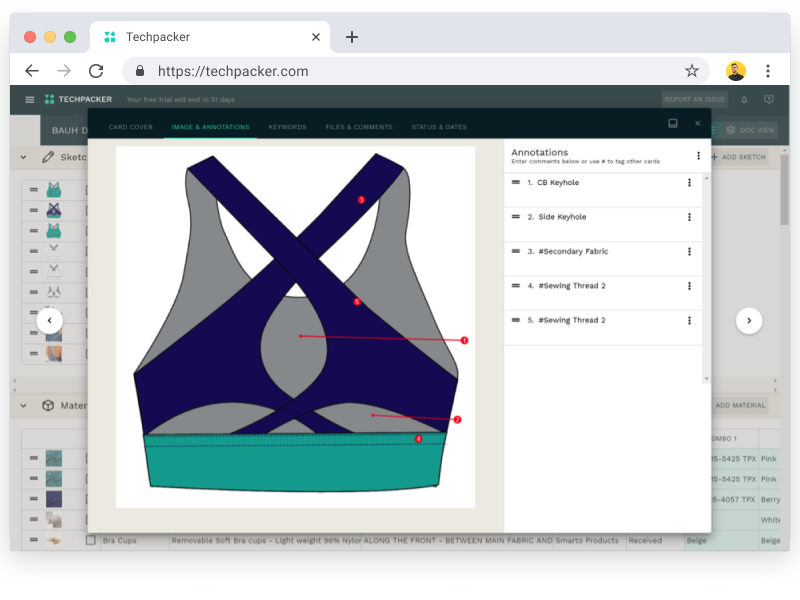The image size is (800, 600).
Task: Click the Side Keyhole annotation text
Action: pos(562,217)
